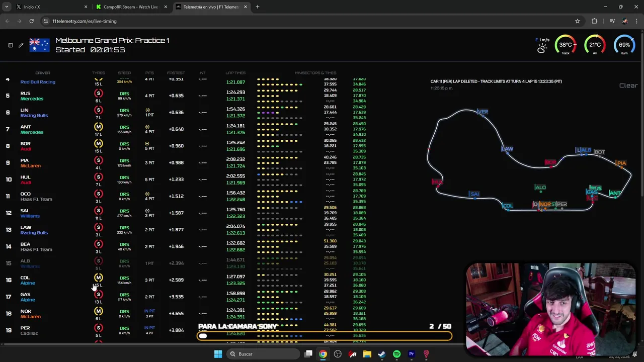644x362 pixels.
Task: Open Windows Start menu
Action: (x=218, y=354)
